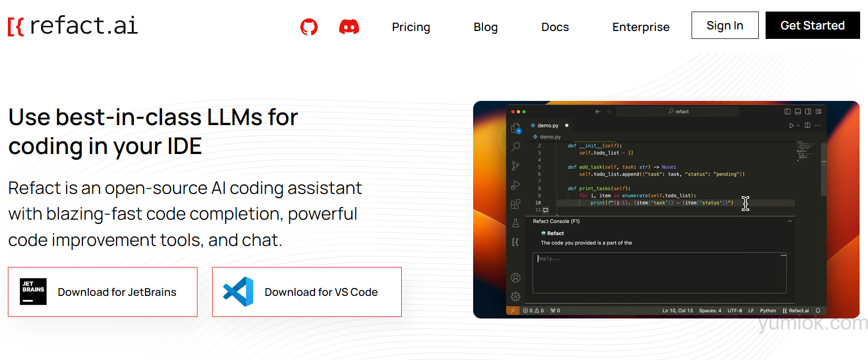The image size is (868, 360).
Task: Open Explorer in VS Code activity bar
Action: (x=516, y=128)
